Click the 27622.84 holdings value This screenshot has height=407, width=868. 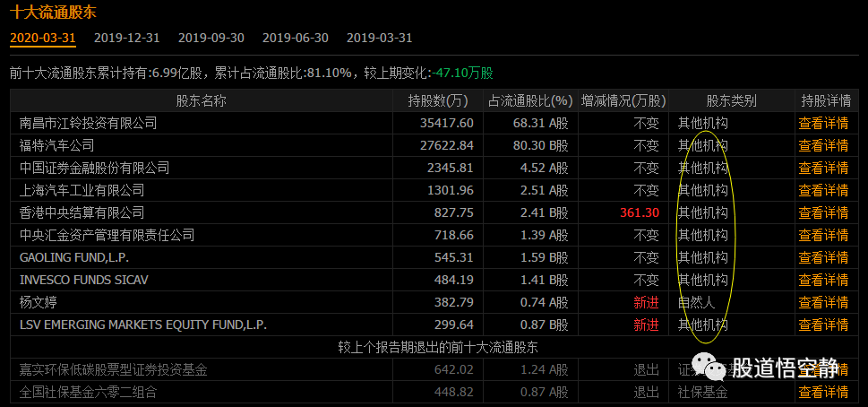tap(447, 145)
